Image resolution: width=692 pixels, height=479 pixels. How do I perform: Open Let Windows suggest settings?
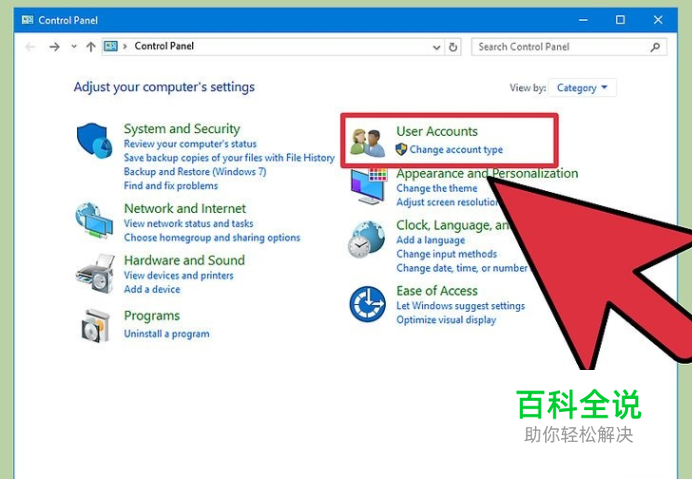pos(460,306)
